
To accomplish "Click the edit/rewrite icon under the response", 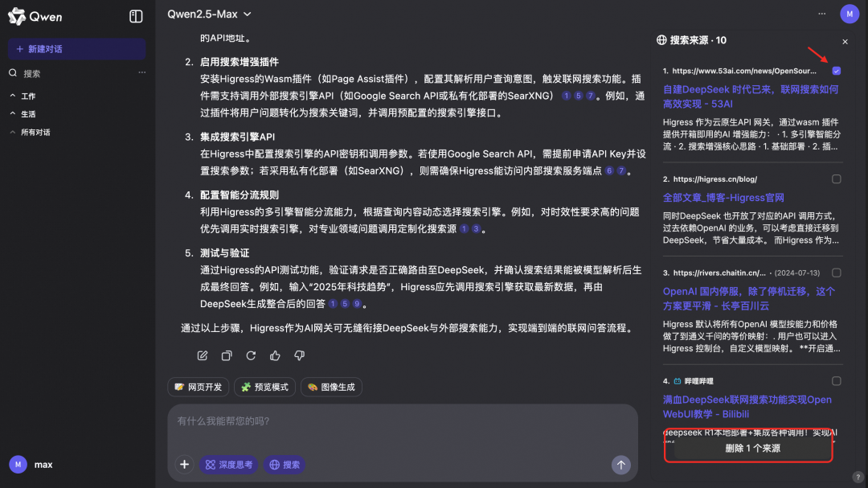I will coord(202,355).
